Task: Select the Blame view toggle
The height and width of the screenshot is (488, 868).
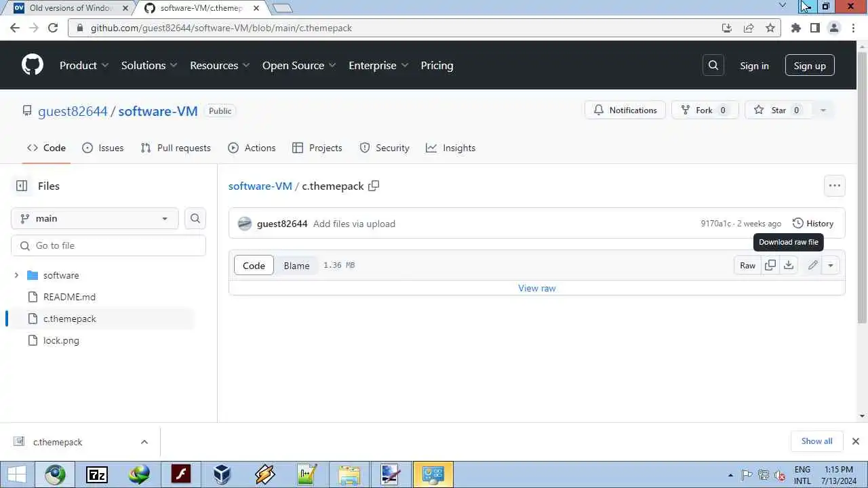Action: [296, 265]
